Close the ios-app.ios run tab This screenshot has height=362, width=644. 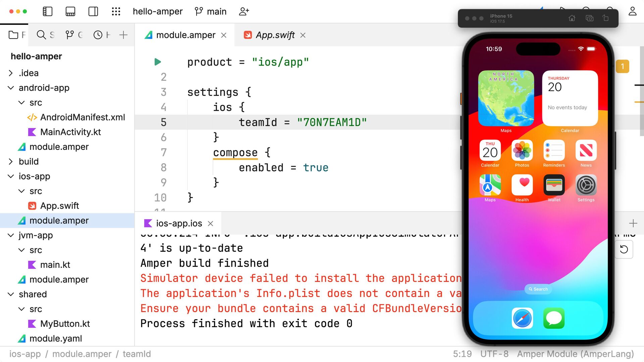pos(211,224)
